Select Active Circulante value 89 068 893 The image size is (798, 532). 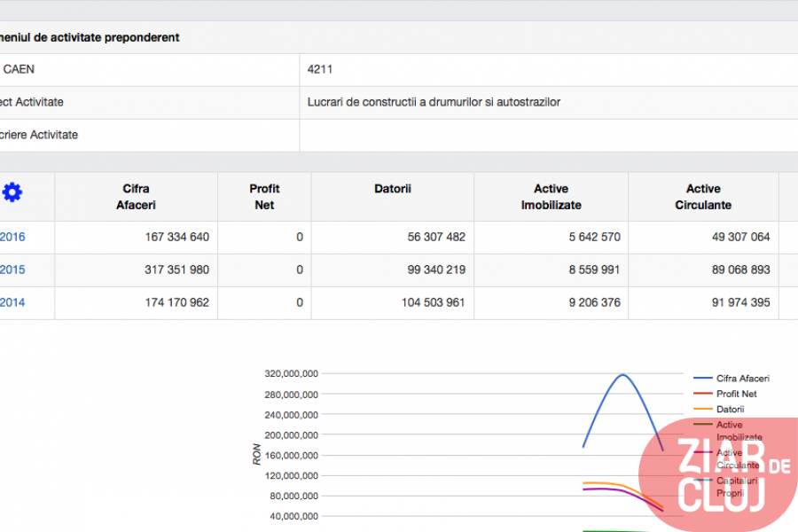(x=741, y=270)
